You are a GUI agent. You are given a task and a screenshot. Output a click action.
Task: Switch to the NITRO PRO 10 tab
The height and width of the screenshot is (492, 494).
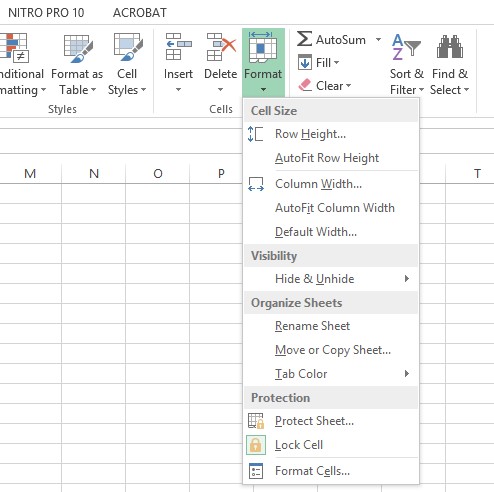(46, 13)
